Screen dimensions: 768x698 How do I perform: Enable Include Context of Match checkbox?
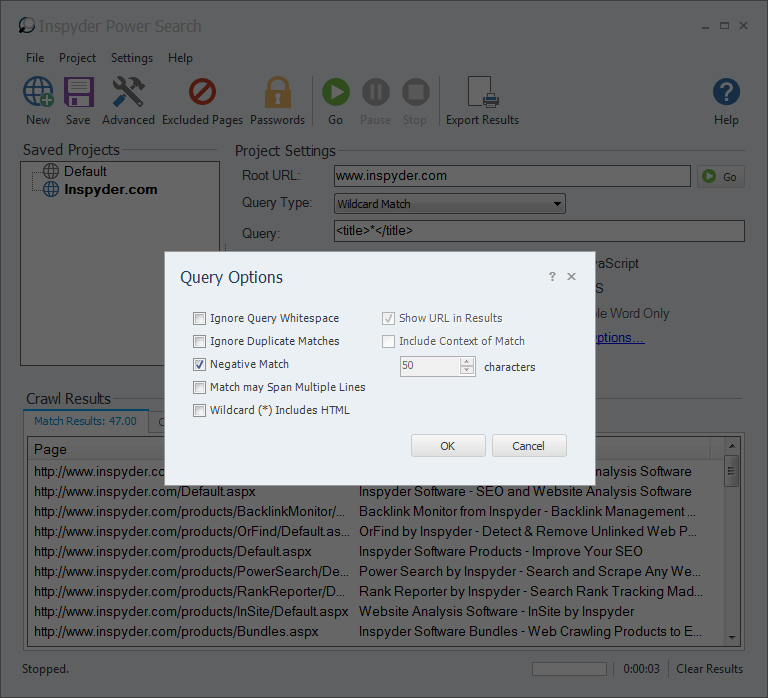[388, 341]
